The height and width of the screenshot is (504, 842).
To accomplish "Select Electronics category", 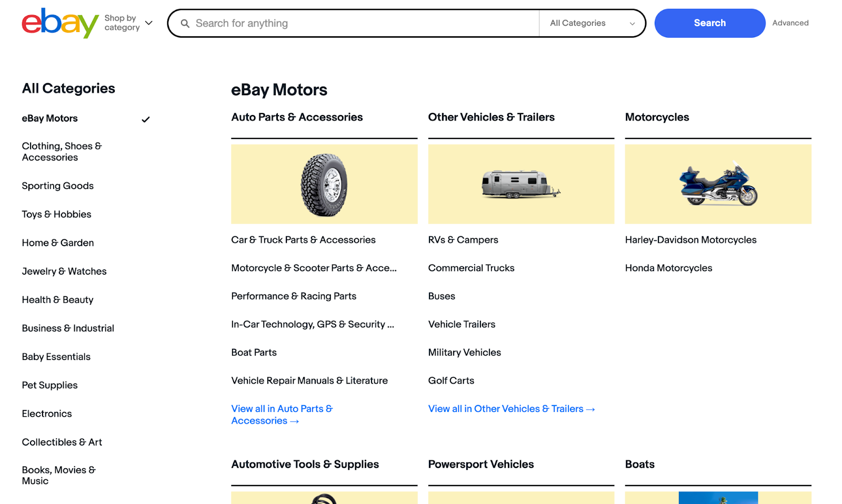I will (x=47, y=414).
